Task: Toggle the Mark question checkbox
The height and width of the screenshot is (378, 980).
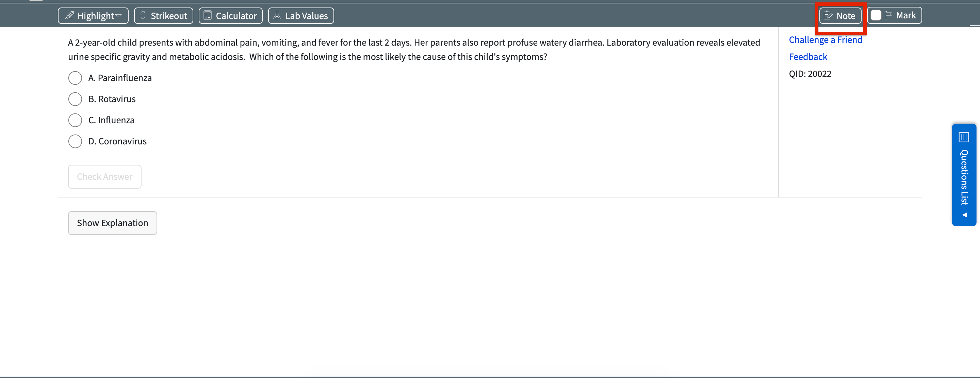Action: (876, 15)
